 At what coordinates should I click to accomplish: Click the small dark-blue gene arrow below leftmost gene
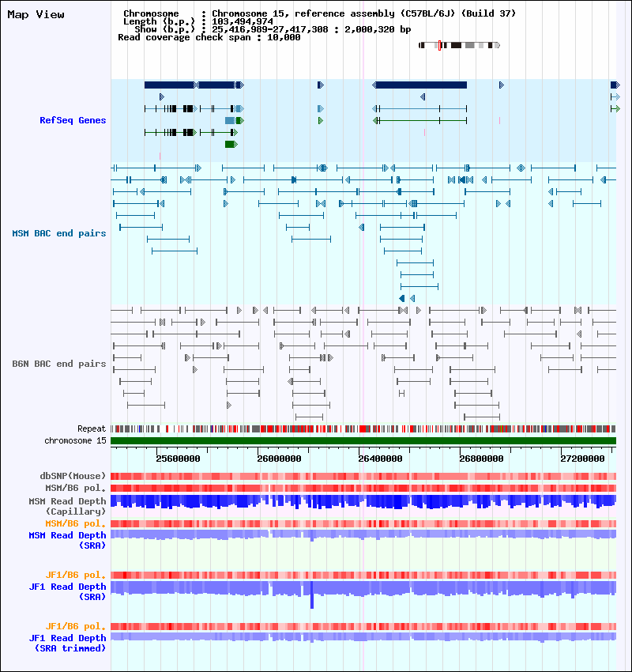coord(162,97)
